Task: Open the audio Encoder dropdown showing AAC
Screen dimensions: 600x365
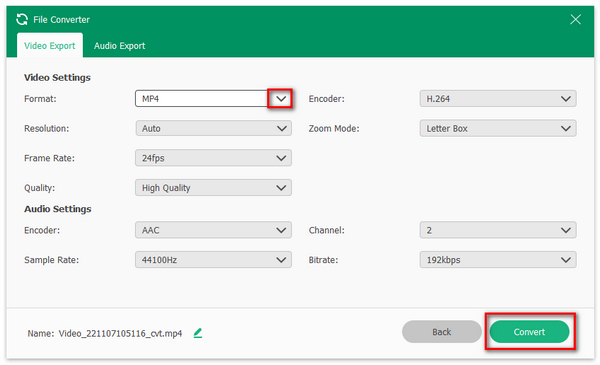Action: 214,230
